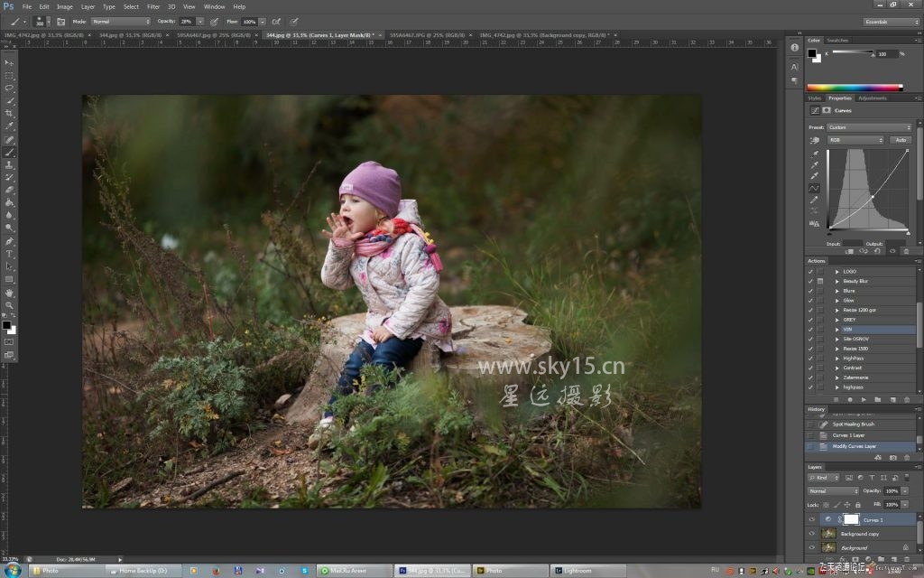Click the curves on-image adjustment hand icon
This screenshot has height=578, width=924.
click(815, 140)
